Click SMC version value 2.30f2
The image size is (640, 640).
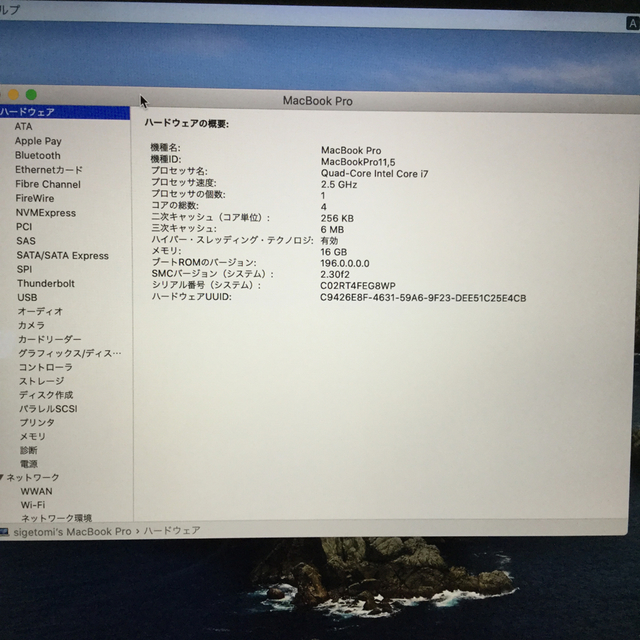click(335, 274)
